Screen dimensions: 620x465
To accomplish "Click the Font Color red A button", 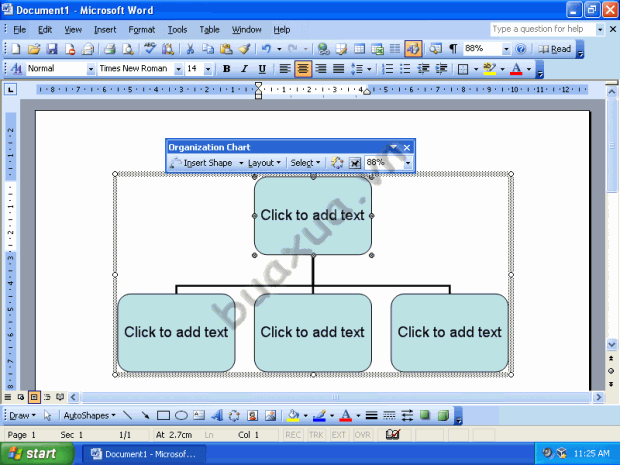I will [x=516, y=69].
